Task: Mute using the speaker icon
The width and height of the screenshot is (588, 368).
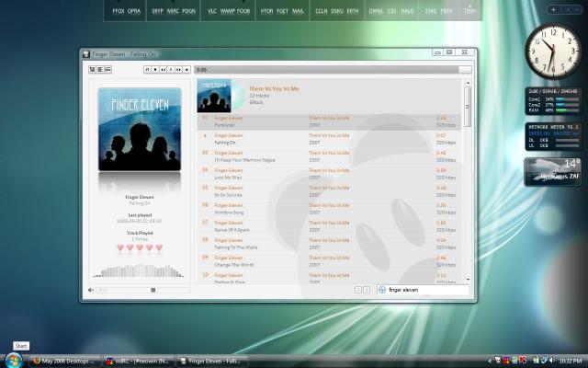Action: [91, 290]
